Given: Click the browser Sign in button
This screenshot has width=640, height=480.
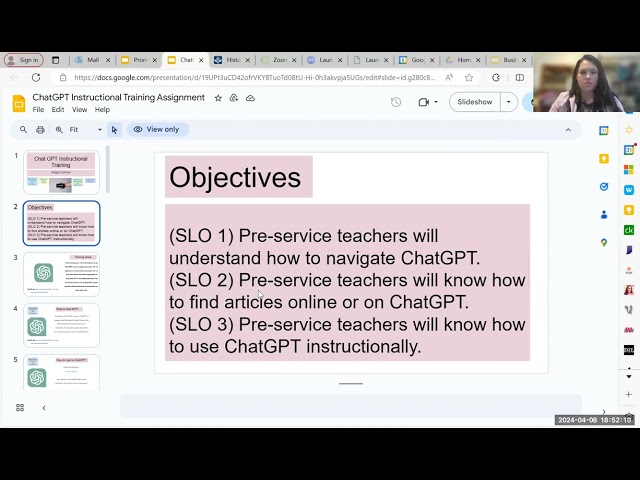Looking at the screenshot, I should click(24, 60).
